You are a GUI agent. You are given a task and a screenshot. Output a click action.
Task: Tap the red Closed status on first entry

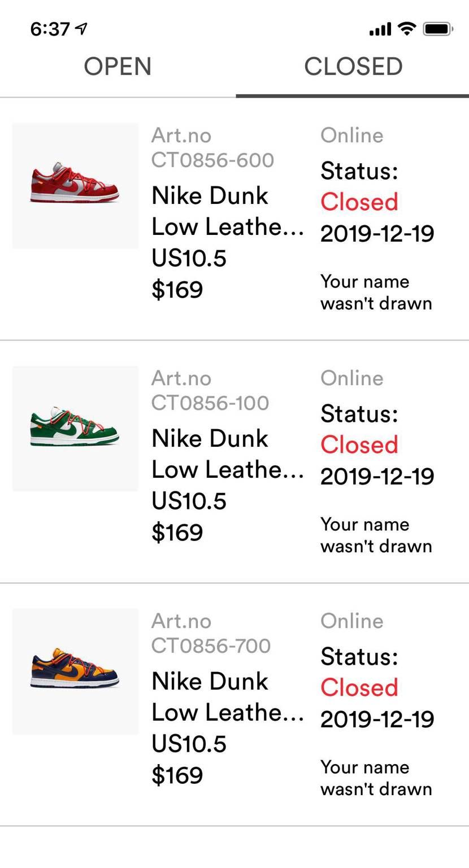(x=359, y=202)
